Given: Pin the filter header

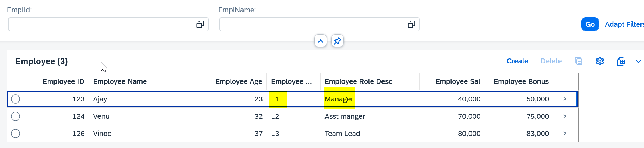Looking at the screenshot, I should pos(337,41).
